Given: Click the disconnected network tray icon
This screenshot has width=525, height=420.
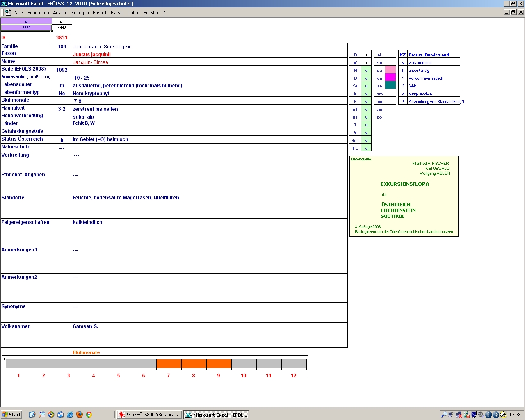Looking at the screenshot, I should (x=459, y=415).
